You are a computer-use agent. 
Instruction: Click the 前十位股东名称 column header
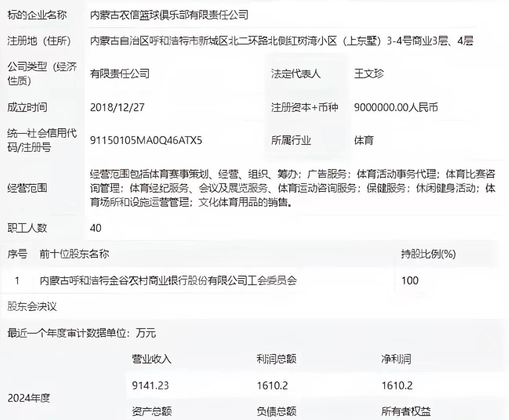tap(74, 254)
